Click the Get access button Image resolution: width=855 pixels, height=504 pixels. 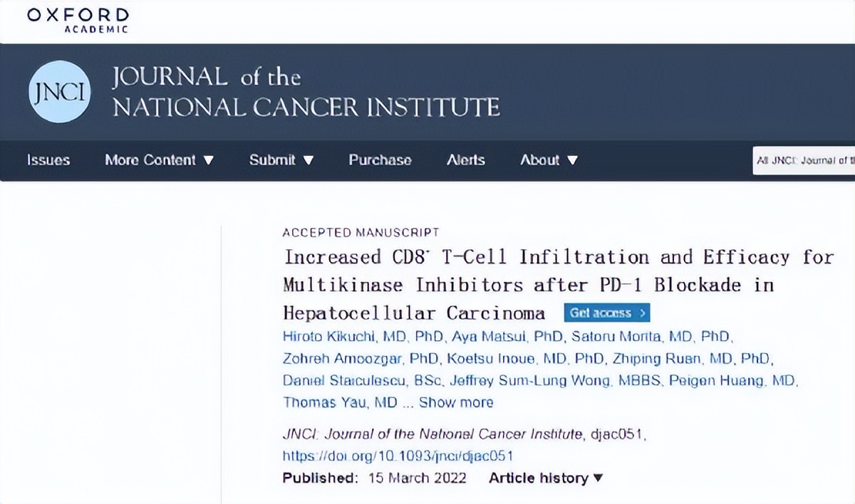607,313
